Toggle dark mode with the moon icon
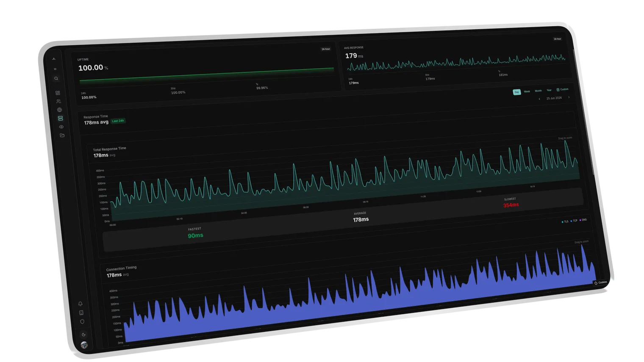 click(83, 334)
